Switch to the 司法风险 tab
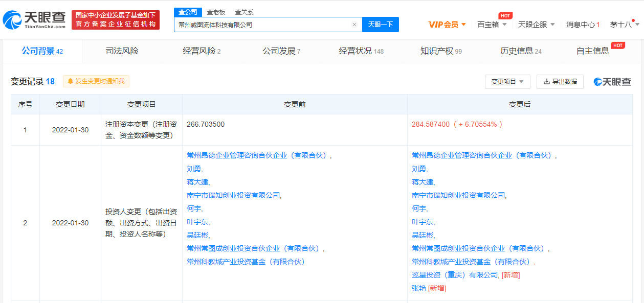 (122, 51)
